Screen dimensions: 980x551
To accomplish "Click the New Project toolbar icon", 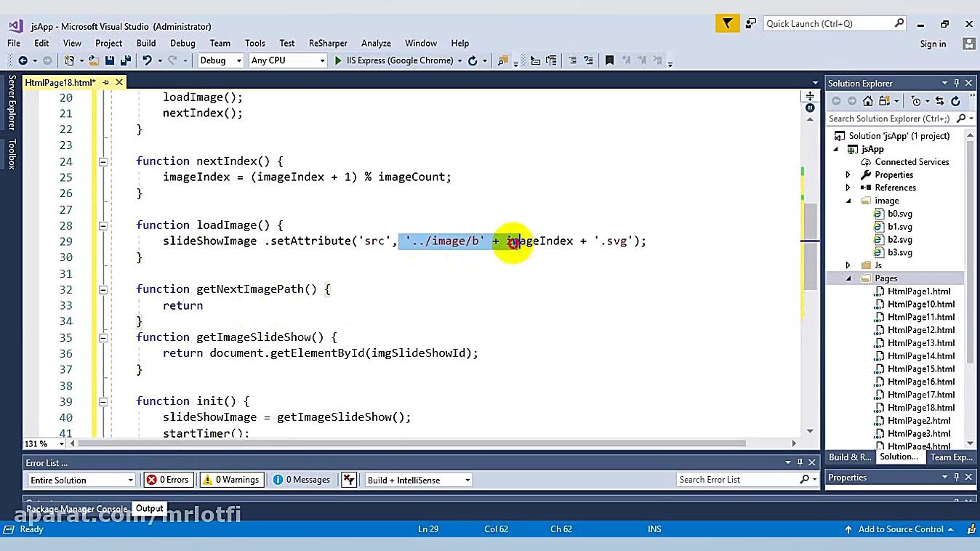I will [70, 61].
